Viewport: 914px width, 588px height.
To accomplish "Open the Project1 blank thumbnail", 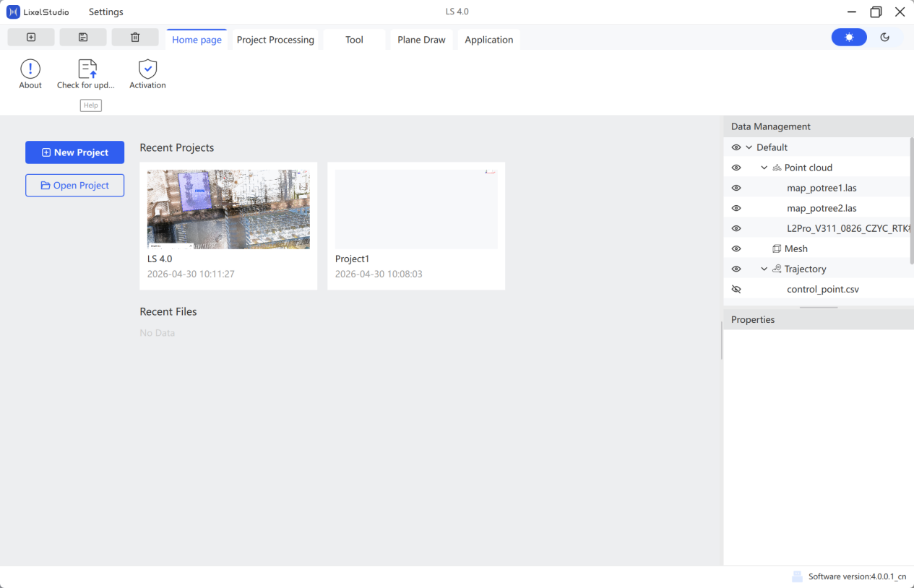I will point(416,209).
